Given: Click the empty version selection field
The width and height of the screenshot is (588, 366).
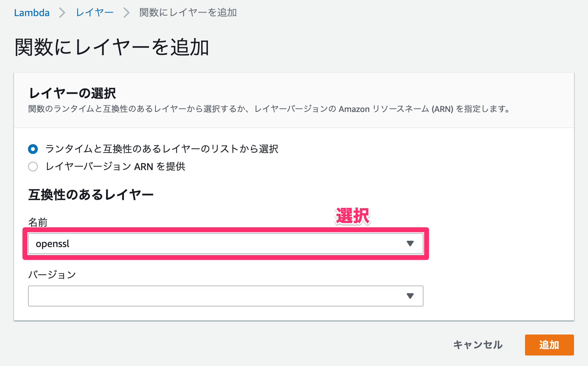Looking at the screenshot, I should (x=175, y=296).
